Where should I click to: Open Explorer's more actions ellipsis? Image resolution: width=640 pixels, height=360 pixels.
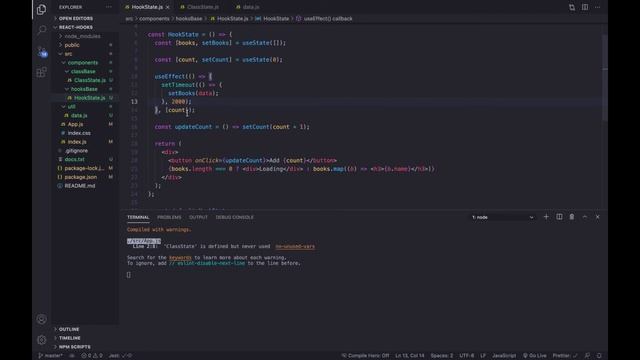pos(109,7)
